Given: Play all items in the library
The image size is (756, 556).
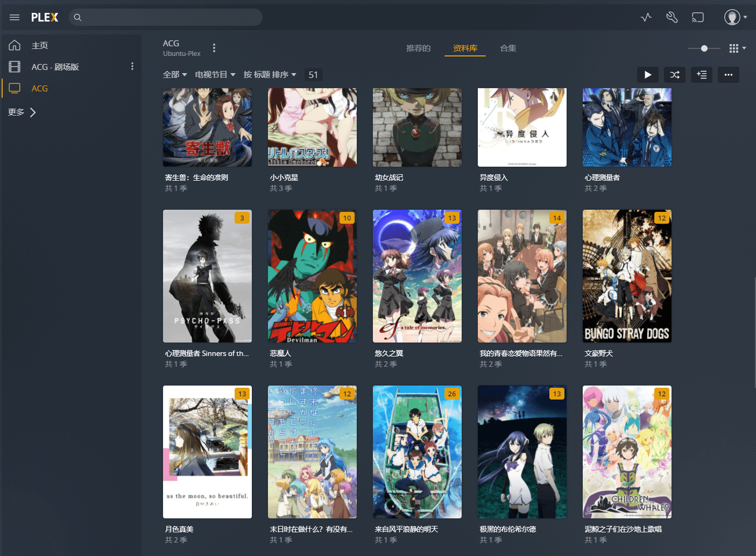Looking at the screenshot, I should pos(648,75).
